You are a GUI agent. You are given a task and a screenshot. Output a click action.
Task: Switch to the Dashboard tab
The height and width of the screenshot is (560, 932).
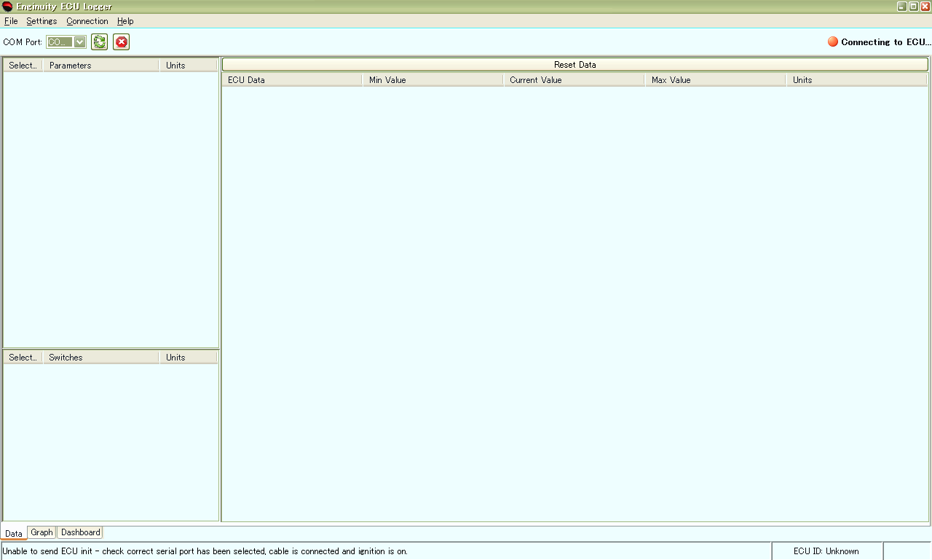click(x=80, y=532)
